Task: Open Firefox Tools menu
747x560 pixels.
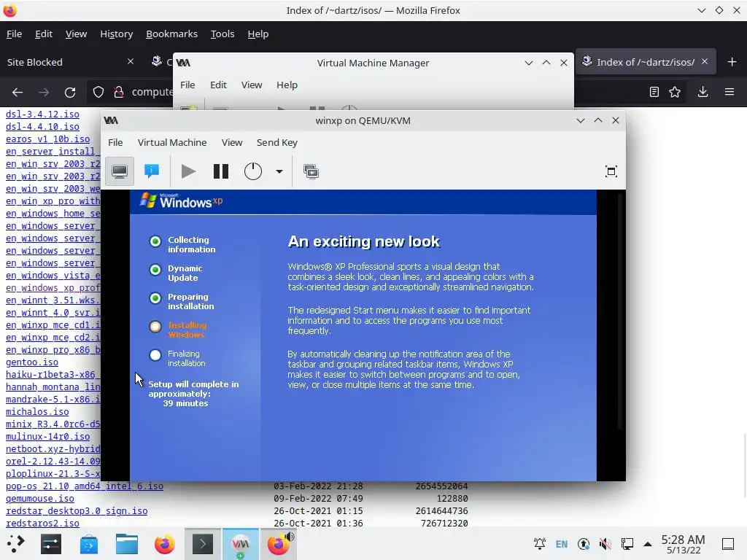Action: click(222, 34)
